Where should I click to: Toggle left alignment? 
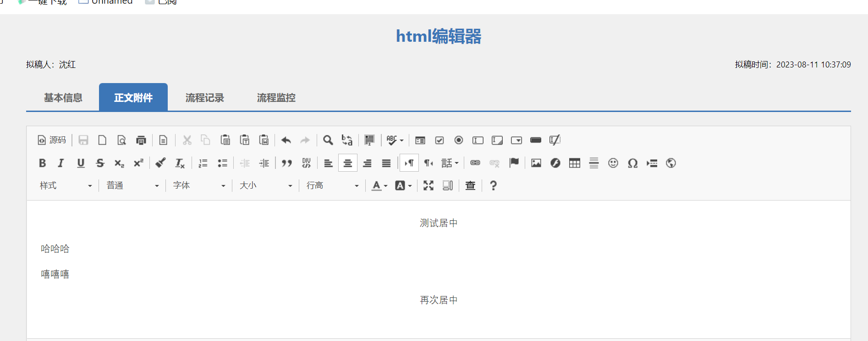click(329, 163)
